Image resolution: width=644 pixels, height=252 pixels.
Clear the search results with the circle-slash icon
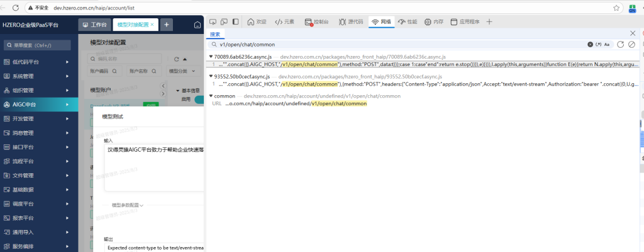pyautogui.click(x=631, y=45)
